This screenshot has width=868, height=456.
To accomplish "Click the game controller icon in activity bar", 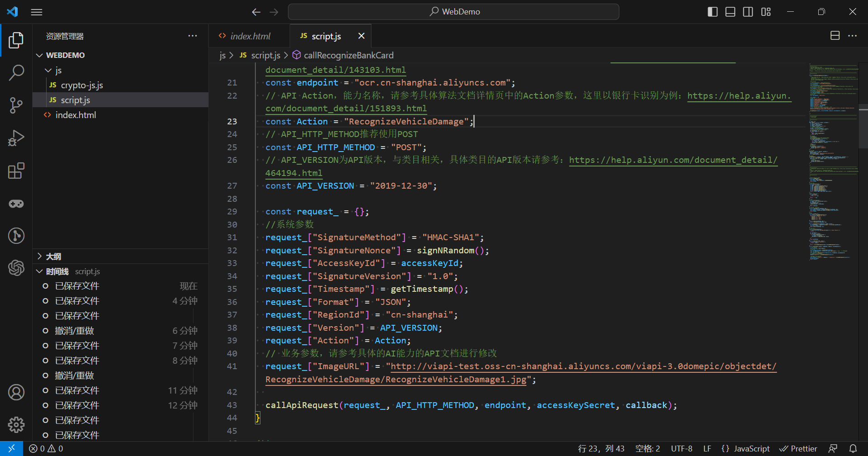I will (16, 204).
